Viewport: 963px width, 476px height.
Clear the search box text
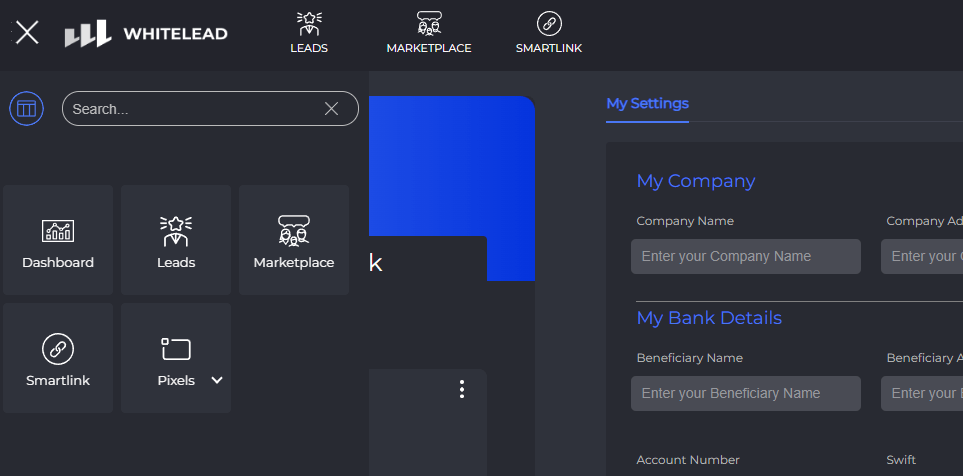point(331,109)
